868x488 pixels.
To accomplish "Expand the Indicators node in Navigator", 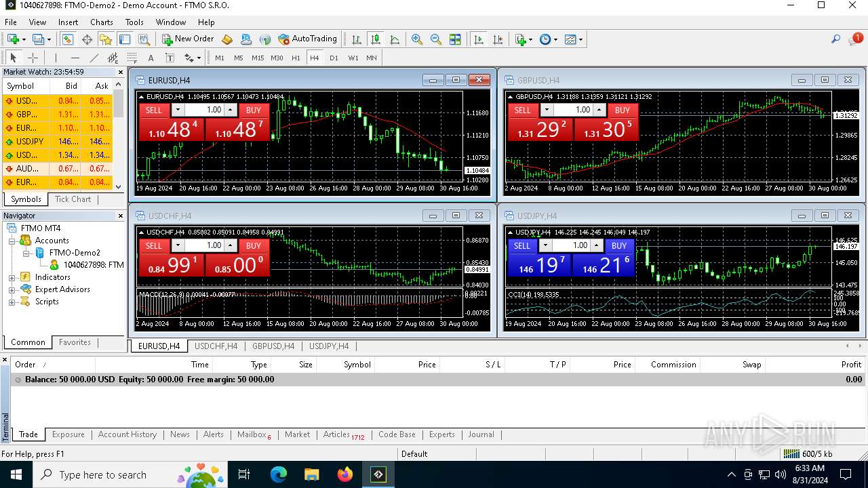I will click(12, 277).
